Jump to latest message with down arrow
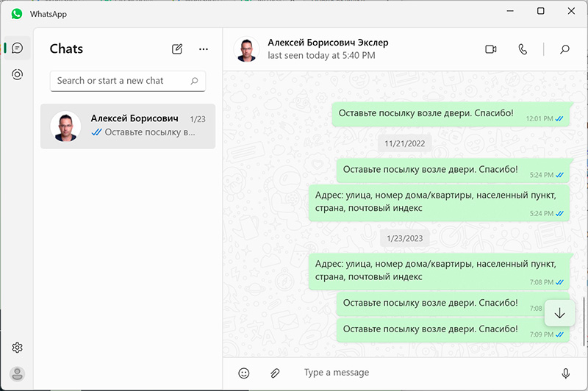Image resolution: width=588 pixels, height=391 pixels. 559,313
